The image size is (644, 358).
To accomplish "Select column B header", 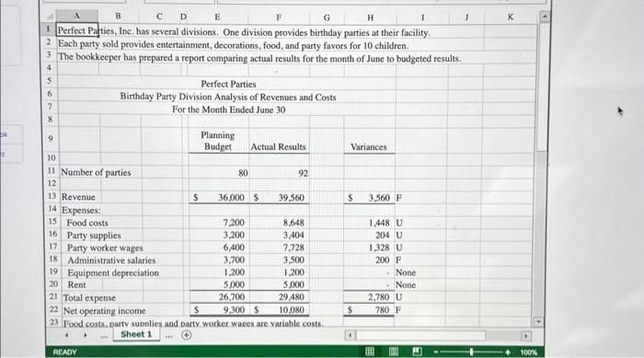I will pos(119,16).
